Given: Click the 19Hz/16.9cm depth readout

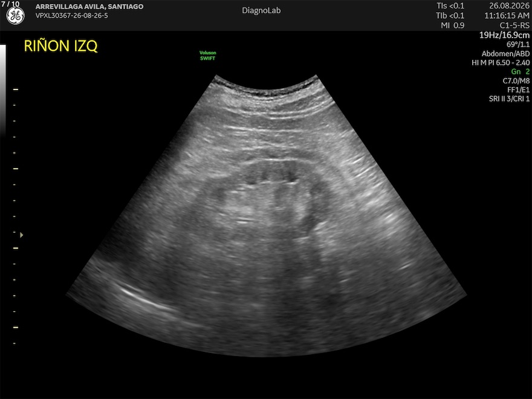Looking at the screenshot, I should click(504, 35).
